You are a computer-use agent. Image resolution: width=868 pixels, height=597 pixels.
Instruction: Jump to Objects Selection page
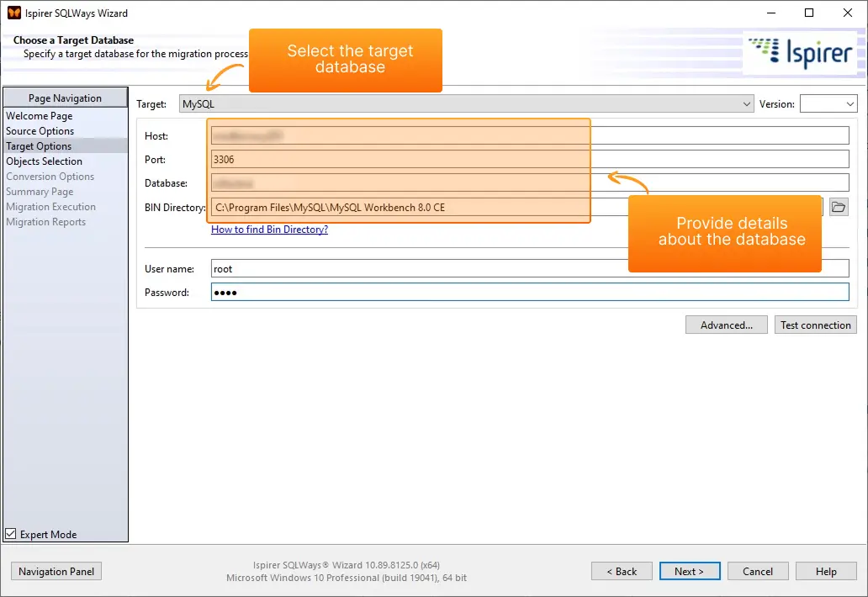tap(45, 161)
